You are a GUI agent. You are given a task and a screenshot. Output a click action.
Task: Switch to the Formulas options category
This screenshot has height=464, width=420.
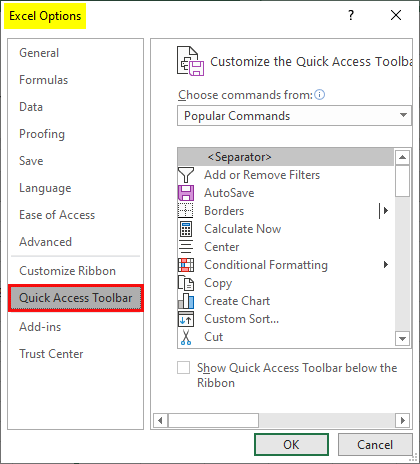(44, 80)
